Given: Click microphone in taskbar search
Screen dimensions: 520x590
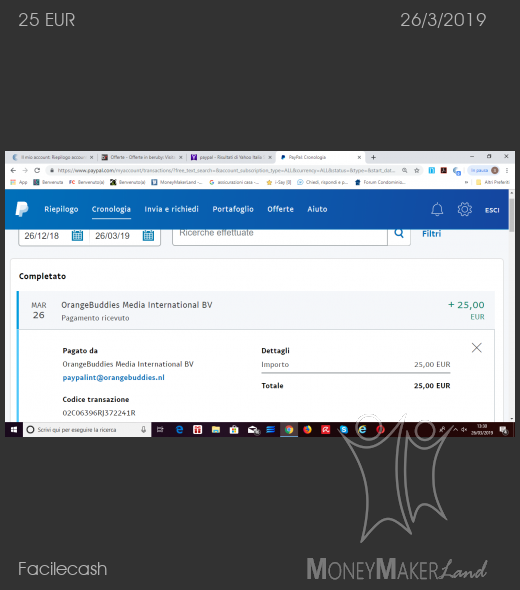Looking at the screenshot, I should pos(143,430).
